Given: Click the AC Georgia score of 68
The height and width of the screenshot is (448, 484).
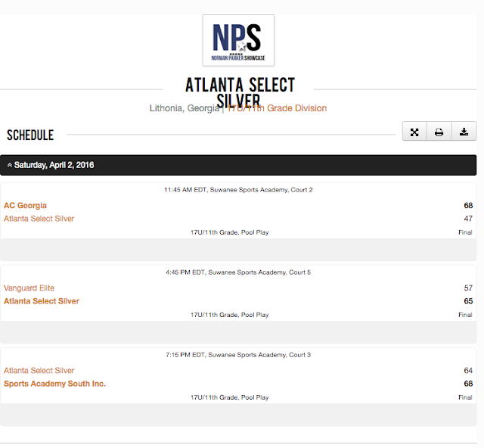Looking at the screenshot, I should pos(468,206).
